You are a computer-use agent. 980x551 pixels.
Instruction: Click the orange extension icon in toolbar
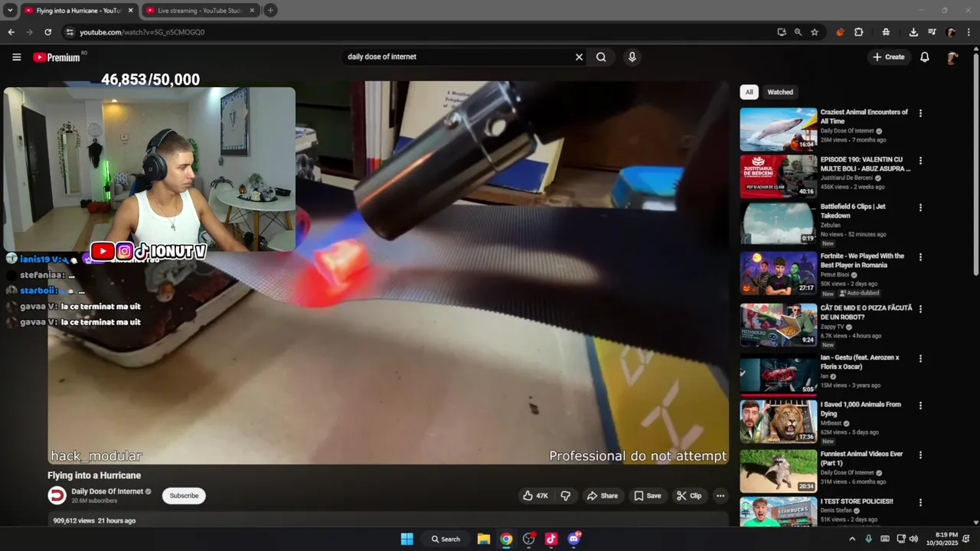tap(840, 32)
